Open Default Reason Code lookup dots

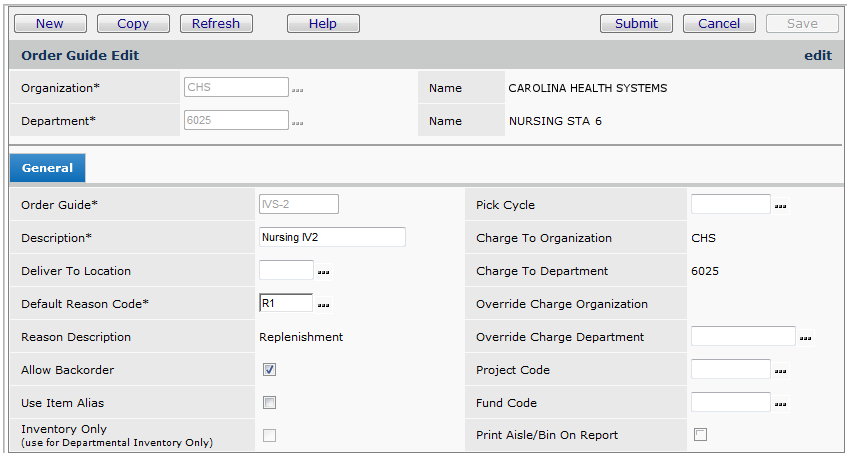coord(324,305)
